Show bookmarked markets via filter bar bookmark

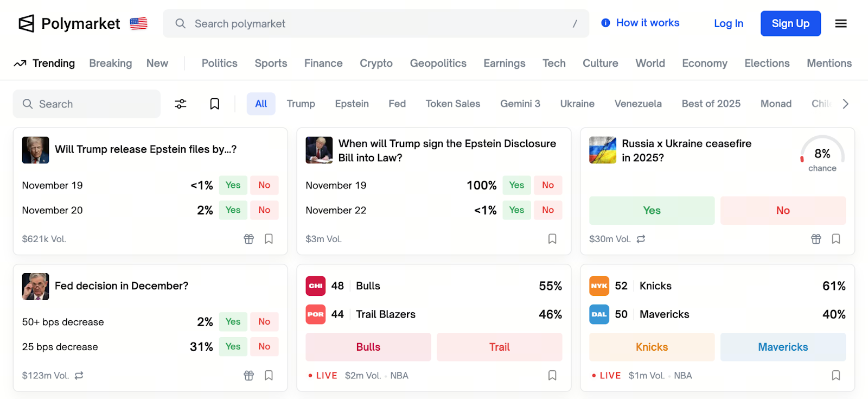[215, 104]
